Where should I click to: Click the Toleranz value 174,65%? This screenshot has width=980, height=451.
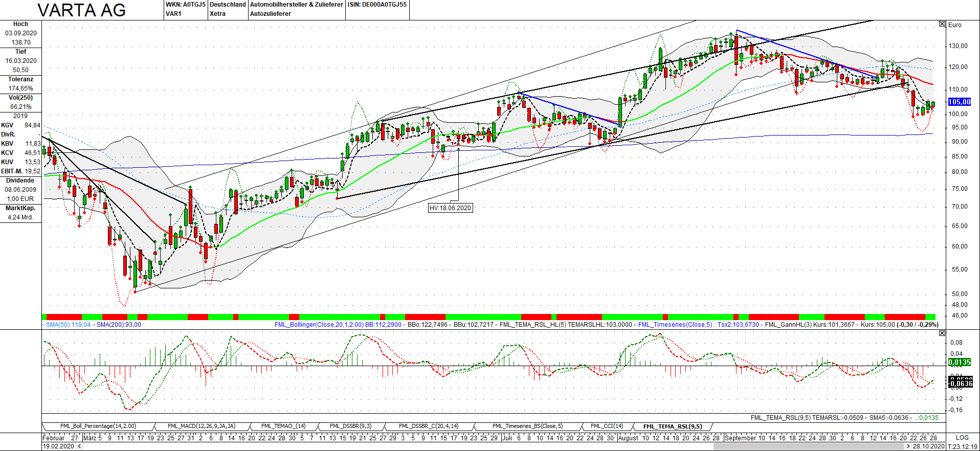(20, 88)
